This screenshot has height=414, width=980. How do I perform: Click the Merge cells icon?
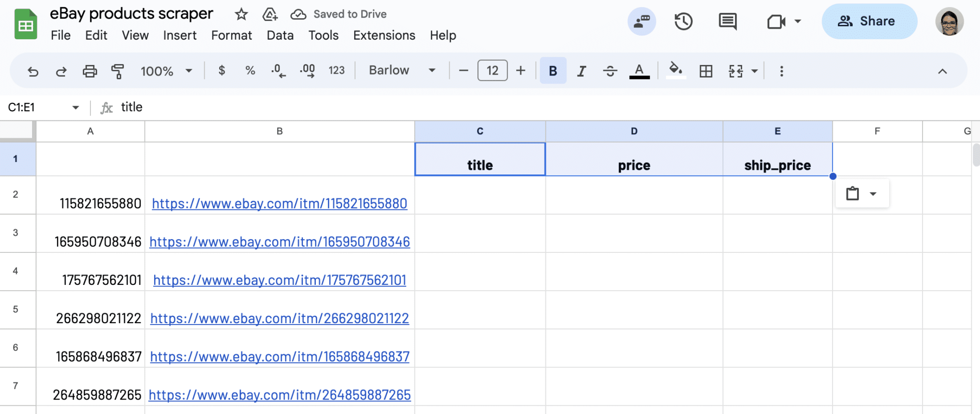(736, 71)
